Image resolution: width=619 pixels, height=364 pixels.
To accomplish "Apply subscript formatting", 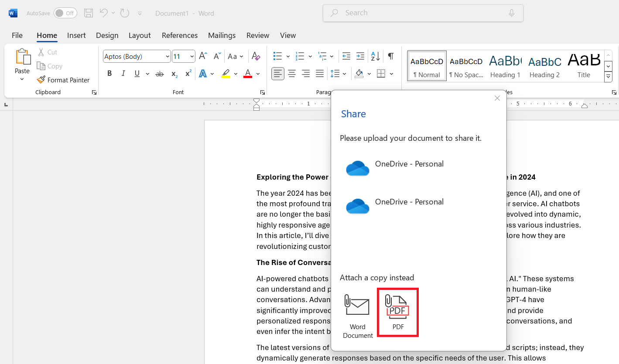I will 174,74.
